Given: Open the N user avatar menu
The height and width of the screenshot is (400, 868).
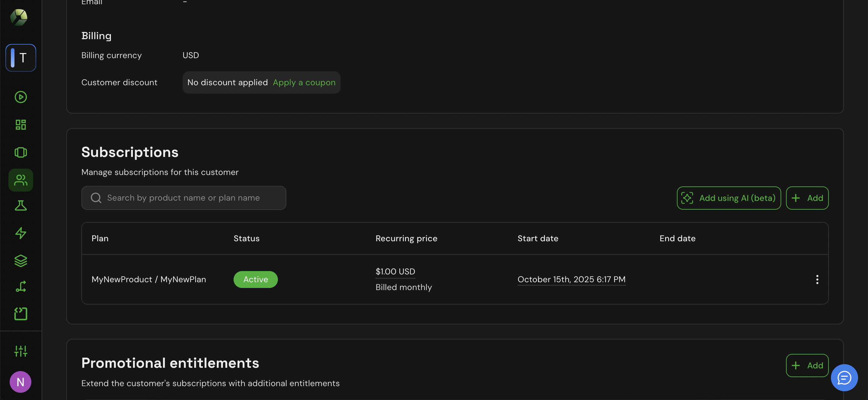Looking at the screenshot, I should pyautogui.click(x=20, y=382).
